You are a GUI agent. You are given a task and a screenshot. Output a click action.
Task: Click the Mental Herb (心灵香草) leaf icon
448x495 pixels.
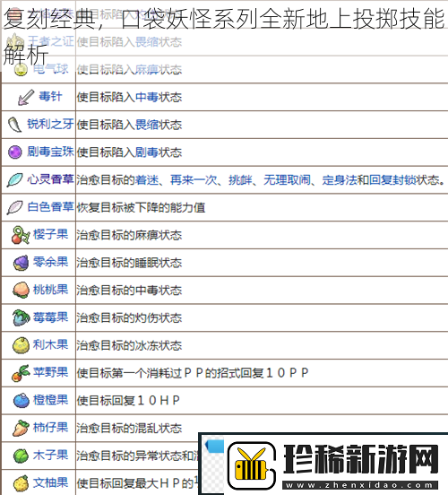(14, 179)
